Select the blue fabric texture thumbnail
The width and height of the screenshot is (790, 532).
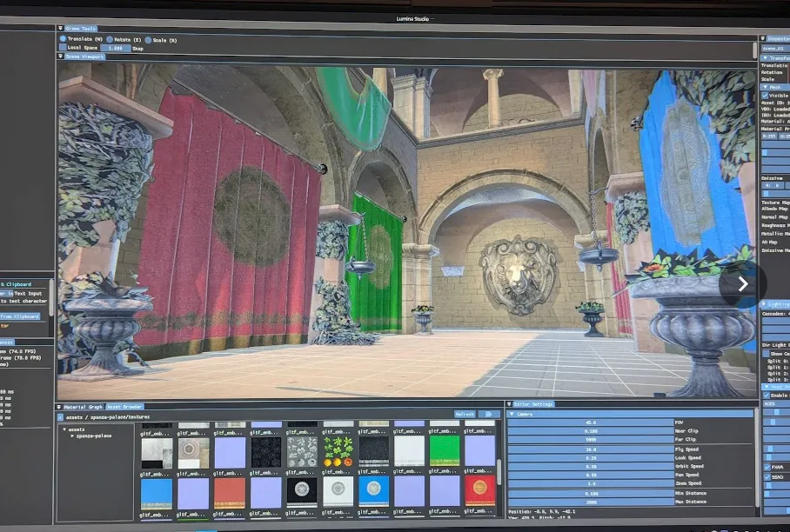157,494
